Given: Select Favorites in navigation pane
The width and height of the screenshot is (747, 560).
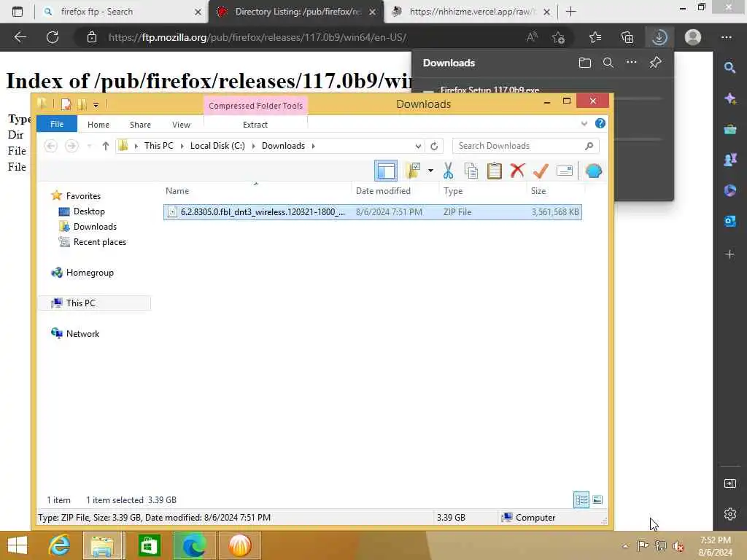Looking at the screenshot, I should (83, 195).
